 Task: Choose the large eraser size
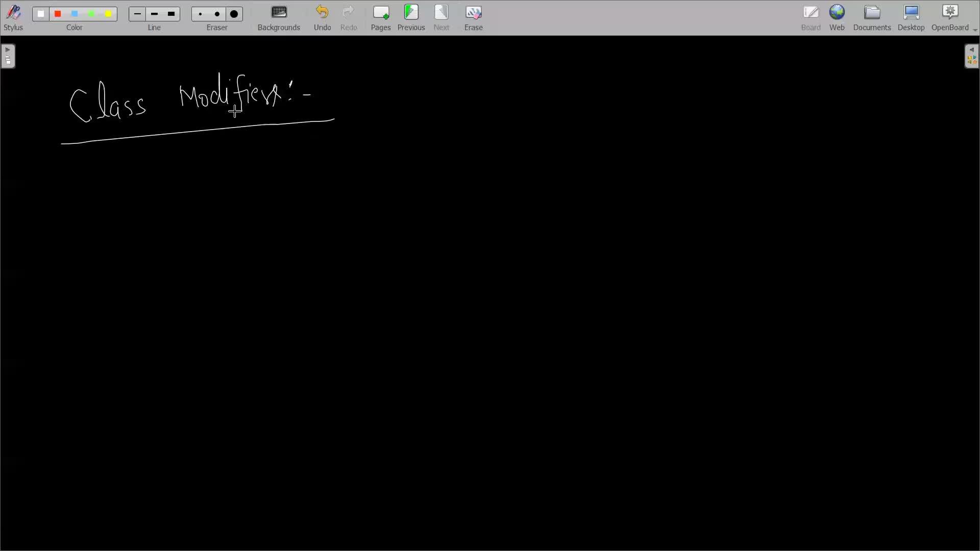[x=234, y=14]
